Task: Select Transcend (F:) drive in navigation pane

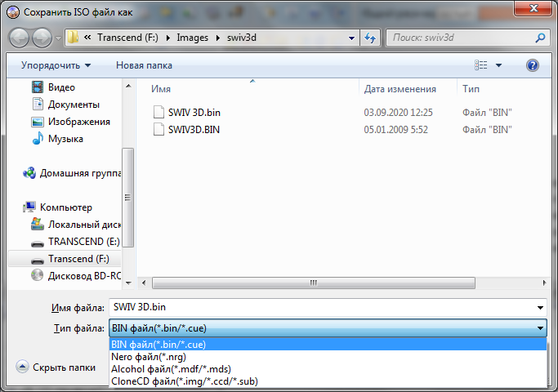Action: (x=78, y=259)
